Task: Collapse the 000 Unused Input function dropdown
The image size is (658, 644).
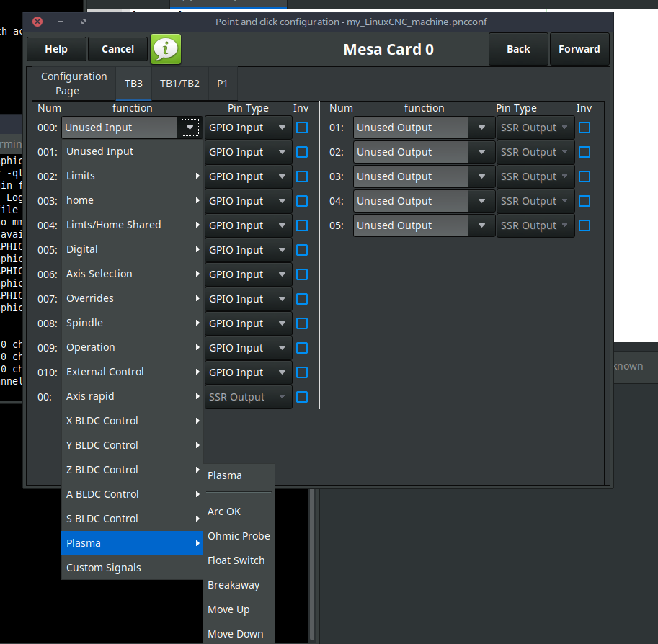Action: 190,128
